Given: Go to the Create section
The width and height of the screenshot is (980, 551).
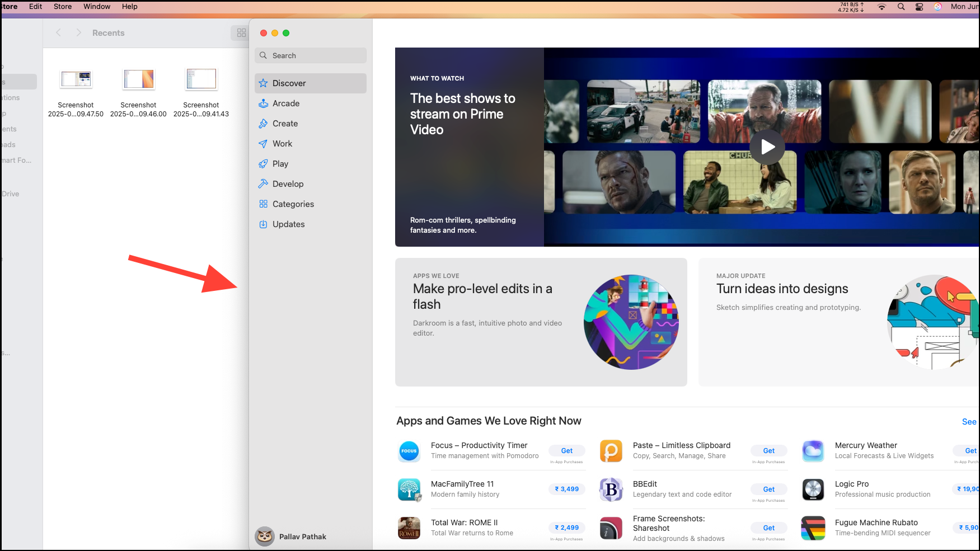Looking at the screenshot, I should [x=311, y=124].
